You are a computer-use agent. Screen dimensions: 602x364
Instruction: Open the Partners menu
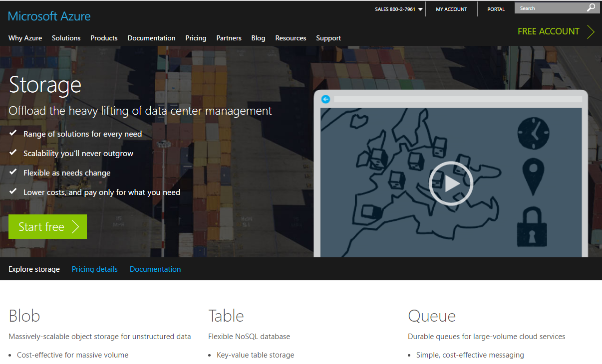tap(229, 38)
